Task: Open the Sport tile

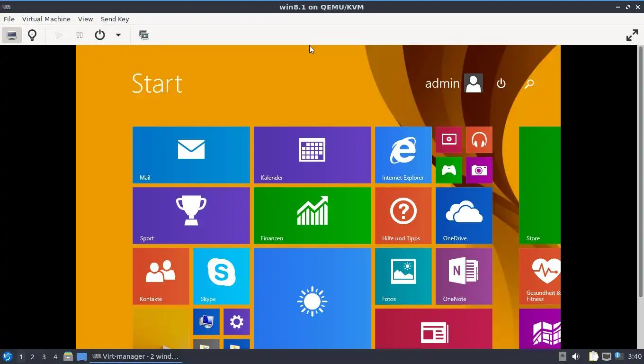Action: pos(191,216)
